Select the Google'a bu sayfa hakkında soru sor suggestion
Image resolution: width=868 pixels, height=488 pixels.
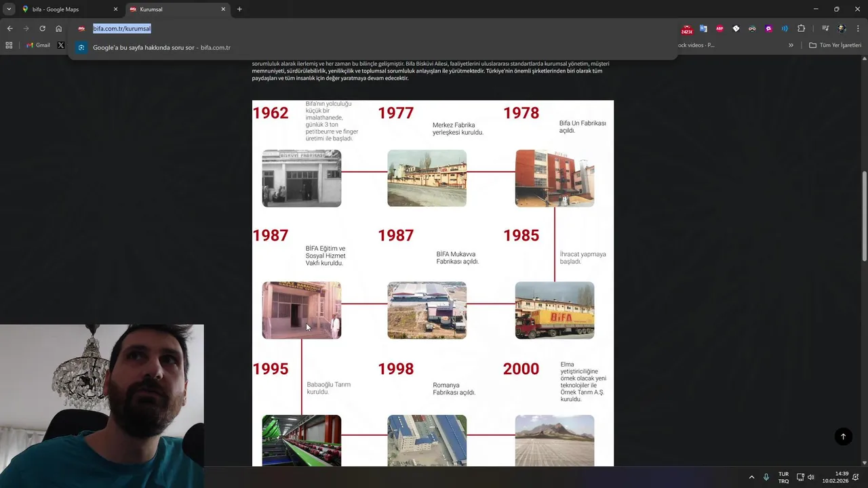[x=373, y=47]
